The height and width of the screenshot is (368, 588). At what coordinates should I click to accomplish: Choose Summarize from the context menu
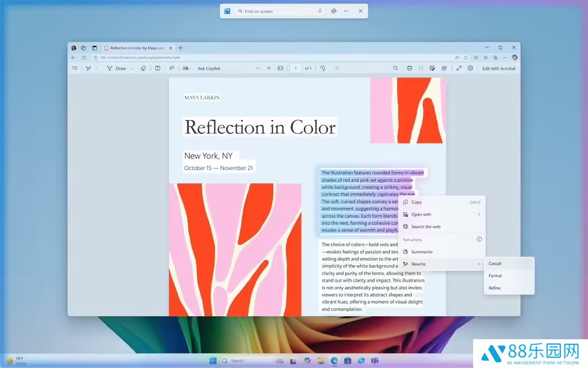[x=422, y=252]
